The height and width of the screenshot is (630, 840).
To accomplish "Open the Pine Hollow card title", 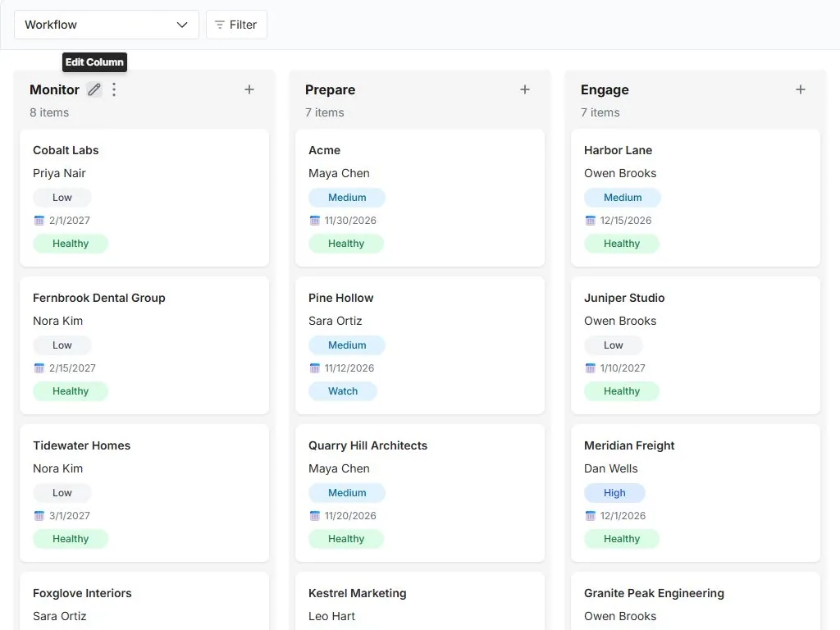I will tap(340, 298).
